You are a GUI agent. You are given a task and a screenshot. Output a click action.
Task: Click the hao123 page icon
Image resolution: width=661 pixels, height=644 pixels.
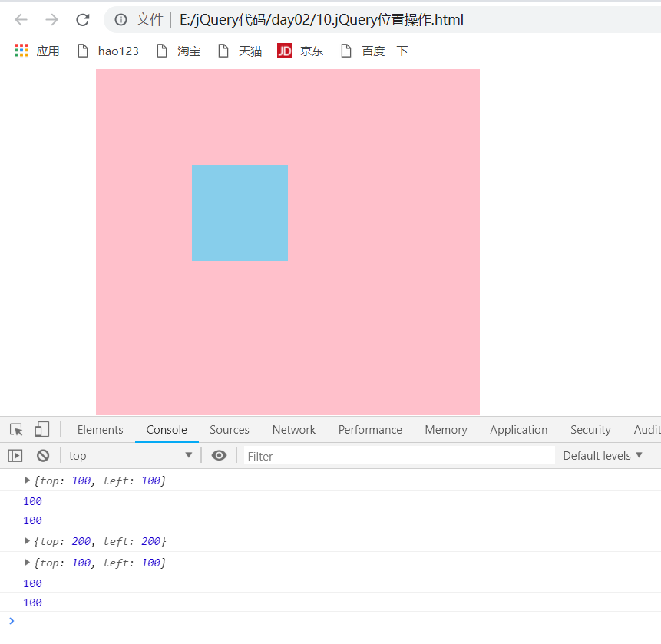point(83,51)
